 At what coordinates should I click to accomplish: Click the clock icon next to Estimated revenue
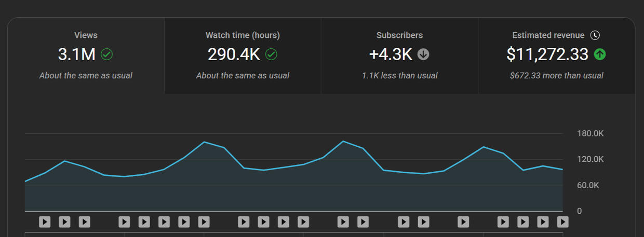(x=595, y=35)
